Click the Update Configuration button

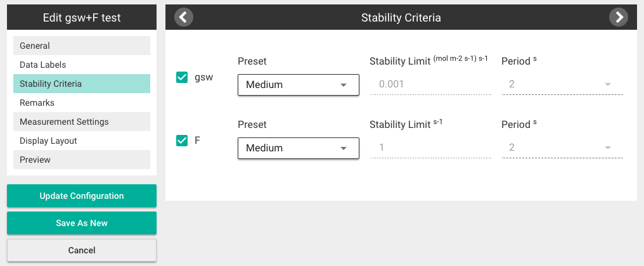(x=82, y=196)
